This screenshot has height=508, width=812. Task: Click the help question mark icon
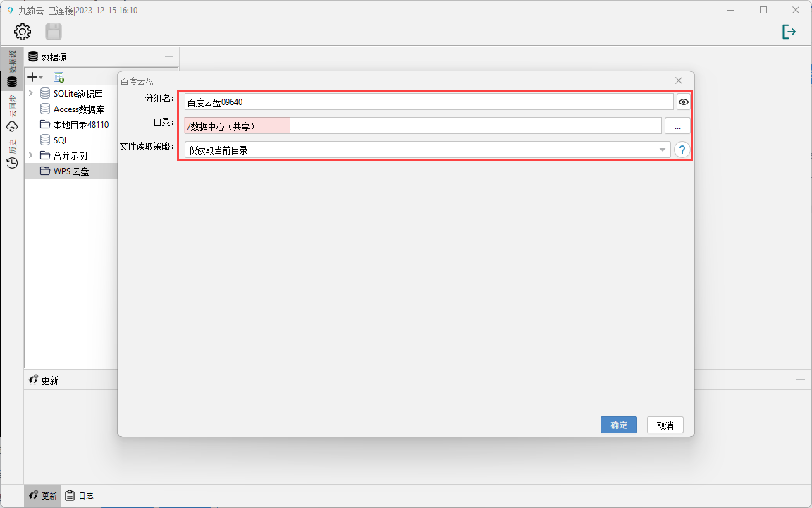(x=682, y=150)
